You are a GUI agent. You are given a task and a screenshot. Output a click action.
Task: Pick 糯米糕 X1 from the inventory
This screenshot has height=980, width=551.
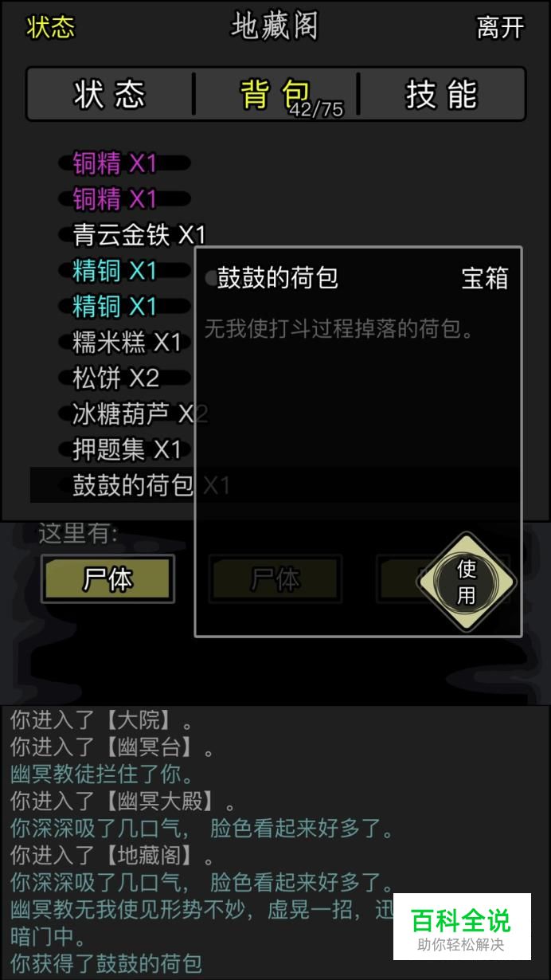(x=127, y=342)
